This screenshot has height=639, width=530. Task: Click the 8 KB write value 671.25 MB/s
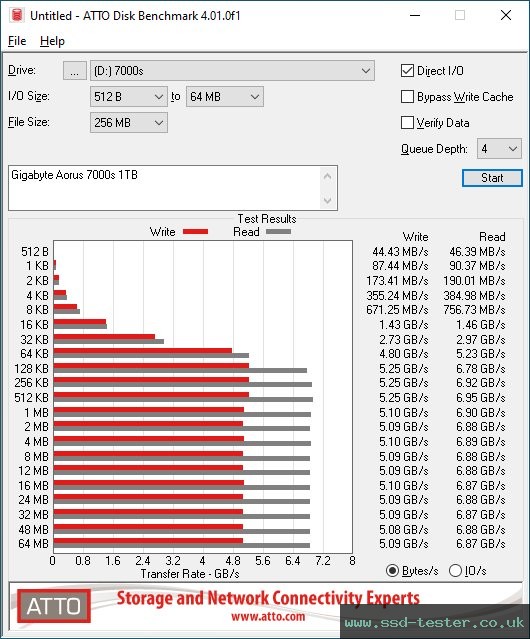click(x=397, y=310)
